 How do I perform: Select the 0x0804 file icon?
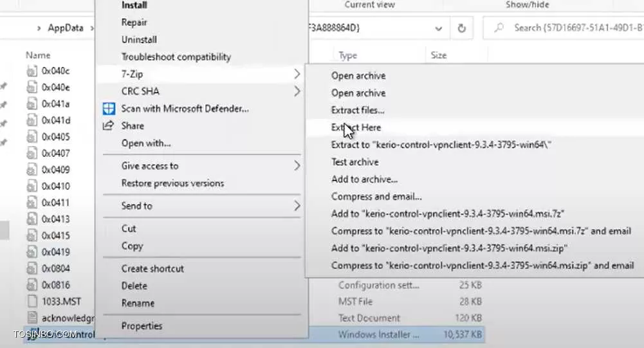pos(32,268)
